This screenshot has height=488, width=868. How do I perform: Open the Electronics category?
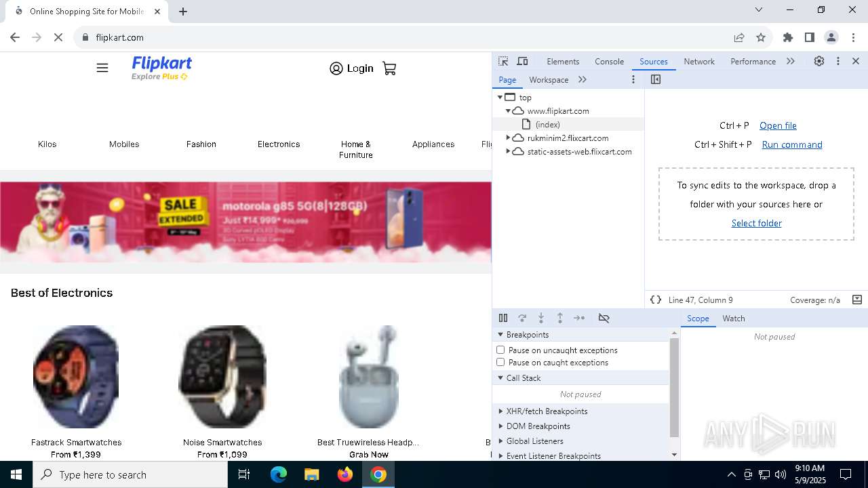point(279,144)
